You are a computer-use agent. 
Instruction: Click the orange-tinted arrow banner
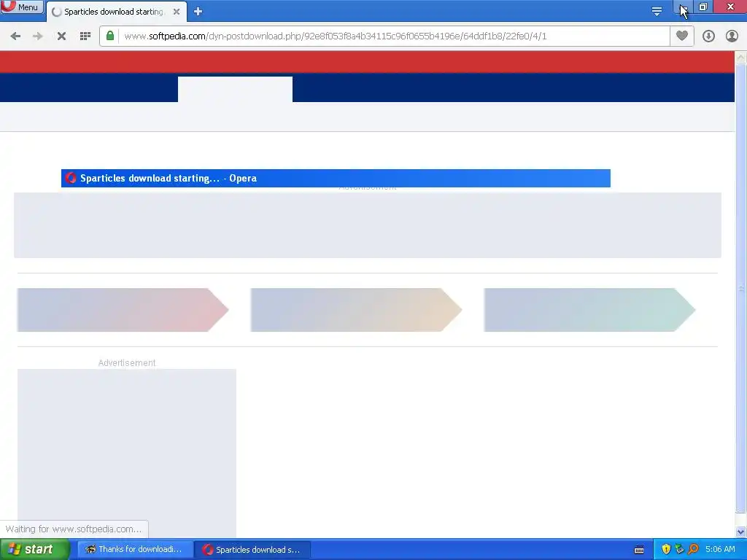(356, 310)
